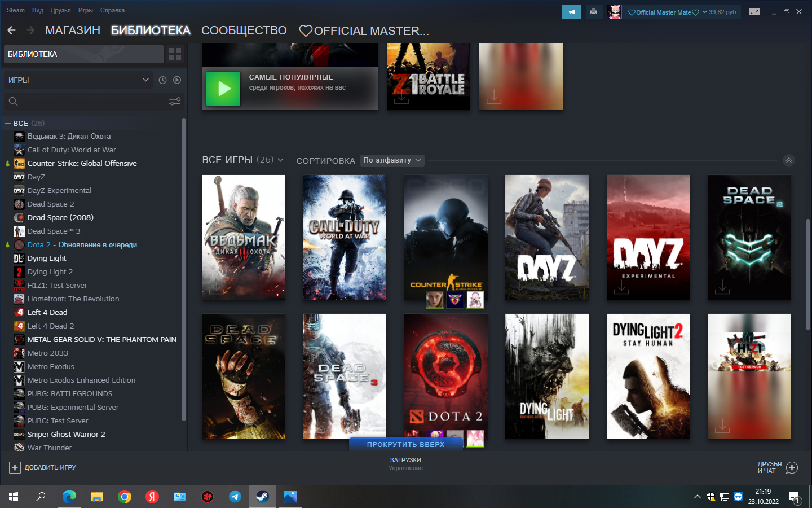Open the 'Справка' menu
Screen dimensions: 812x508
pyautogui.click(x=112, y=10)
